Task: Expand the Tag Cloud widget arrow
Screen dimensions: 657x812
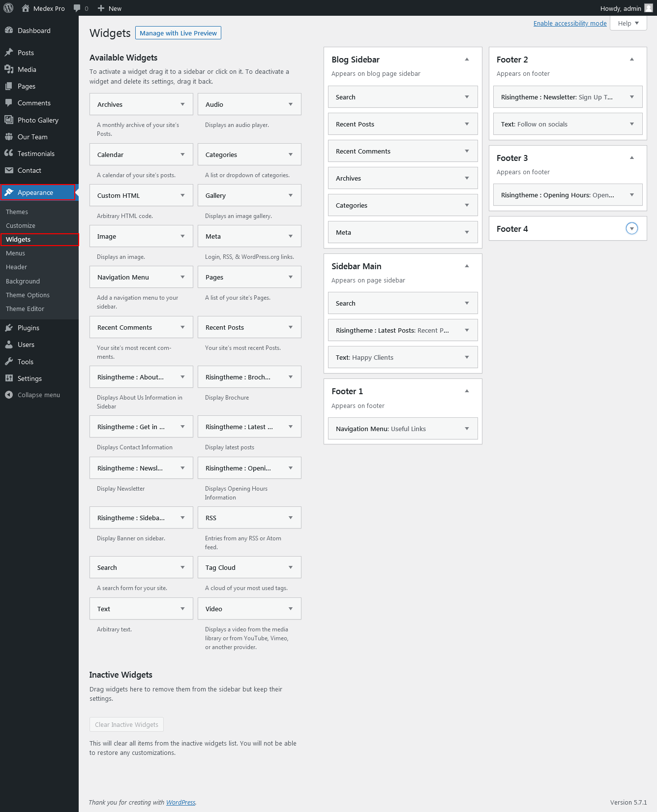Action: point(291,567)
